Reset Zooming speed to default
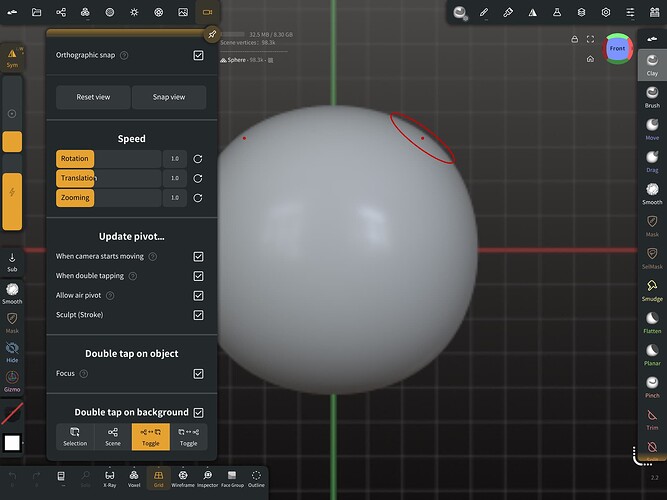667x500 pixels. click(198, 198)
